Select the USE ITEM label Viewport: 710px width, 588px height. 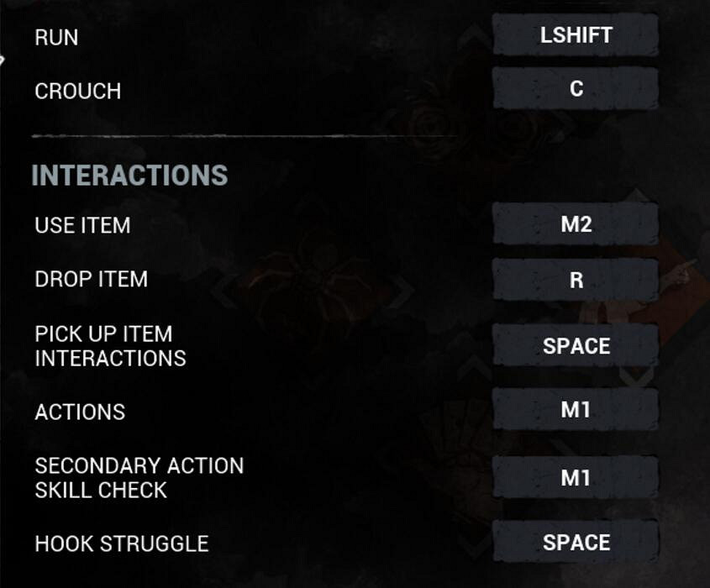click(82, 226)
